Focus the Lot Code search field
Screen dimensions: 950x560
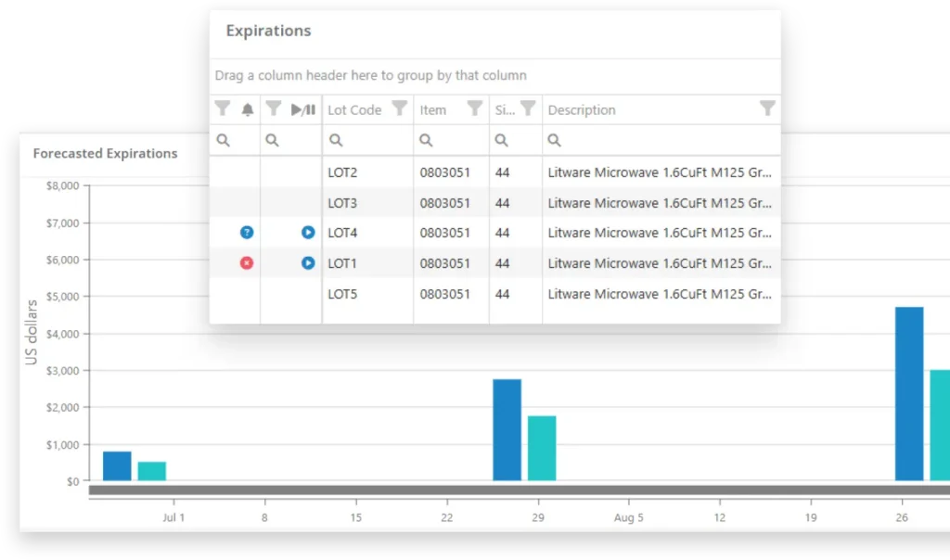[367, 140]
